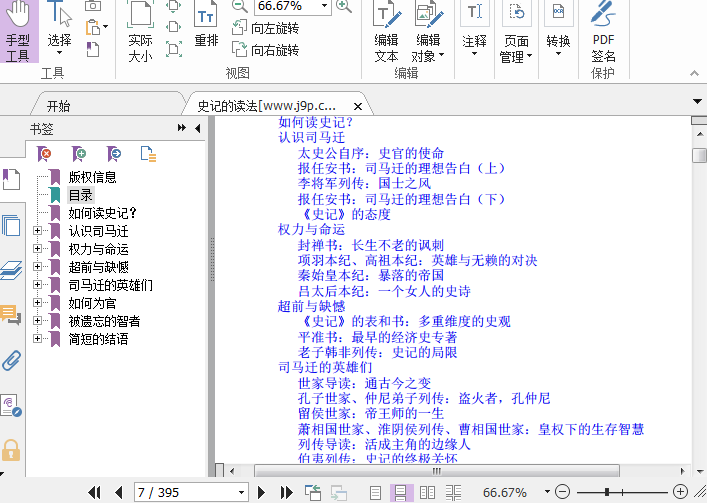Click the Set bookmark destination icon

click(x=114, y=154)
